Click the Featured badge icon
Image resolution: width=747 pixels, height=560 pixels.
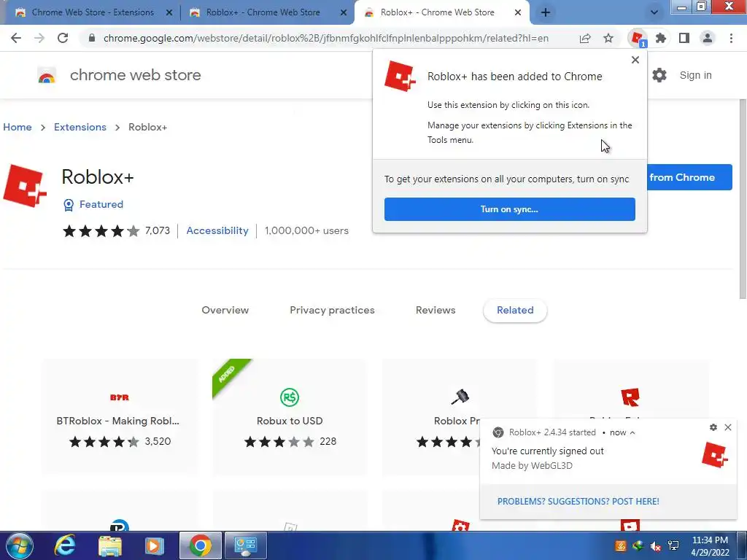[x=69, y=205]
